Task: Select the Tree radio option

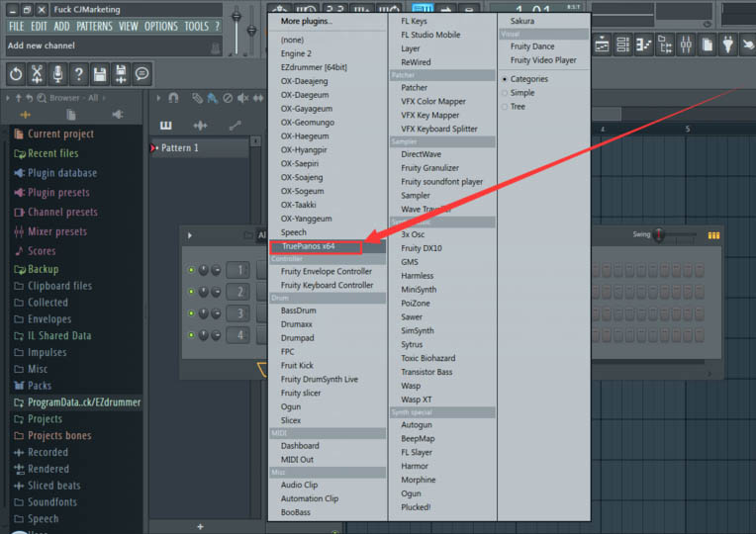Action: pos(514,107)
